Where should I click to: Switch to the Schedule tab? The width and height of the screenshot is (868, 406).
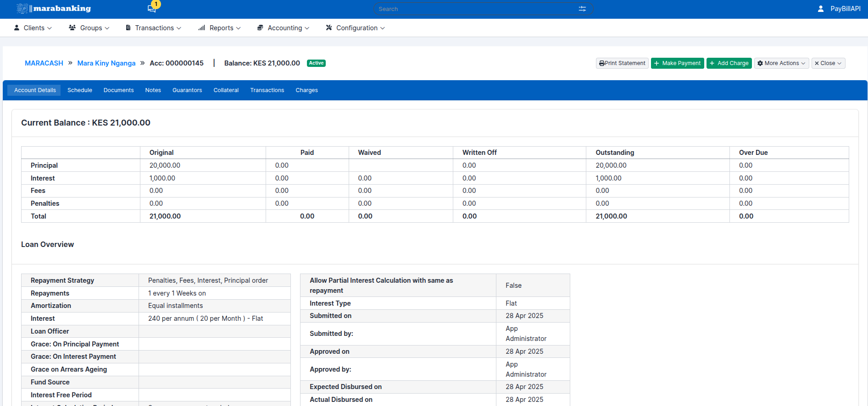pos(80,90)
